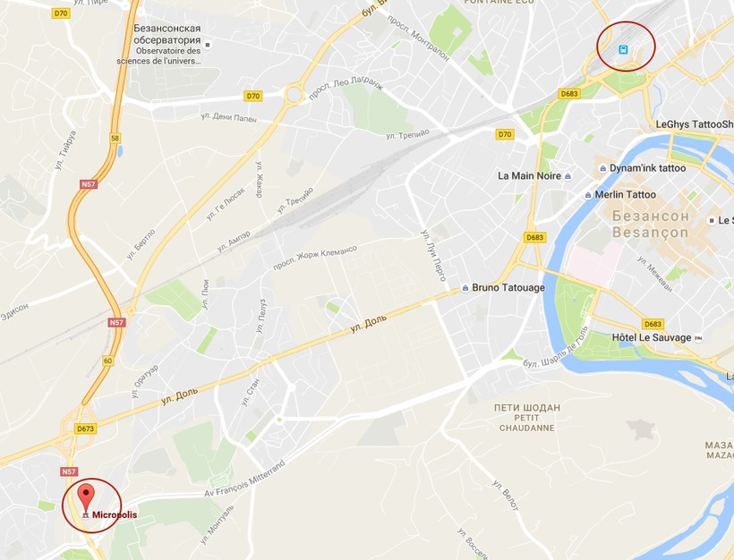Select the Bruno Tatouage shop marker
The height and width of the screenshot is (560, 734).
click(x=465, y=288)
